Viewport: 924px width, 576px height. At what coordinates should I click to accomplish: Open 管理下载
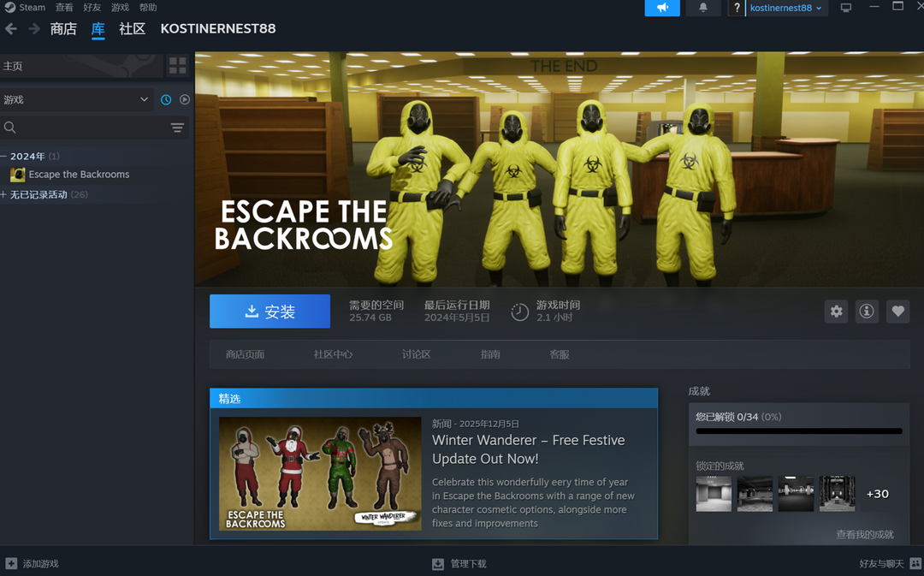(x=469, y=564)
